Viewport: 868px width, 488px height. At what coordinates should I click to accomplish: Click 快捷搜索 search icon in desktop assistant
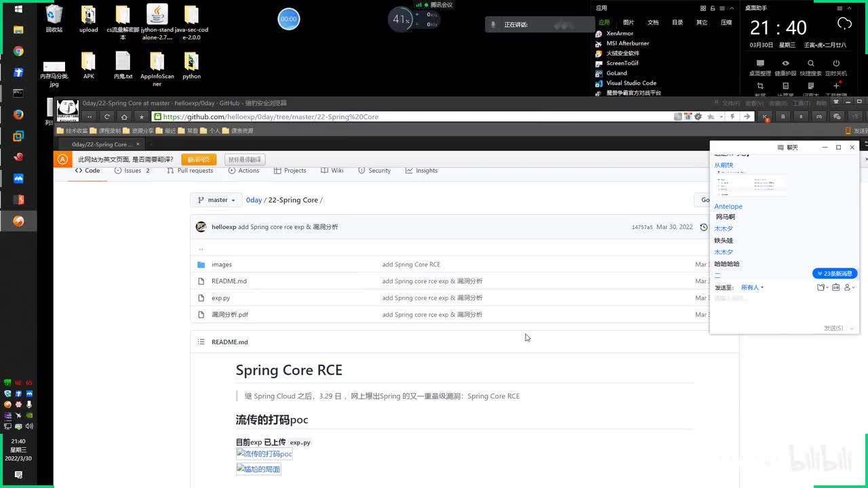coord(810,64)
